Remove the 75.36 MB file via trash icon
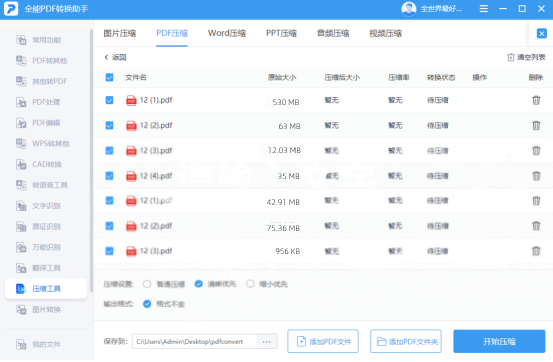Viewport: 553px width, 362px height. coord(536,226)
